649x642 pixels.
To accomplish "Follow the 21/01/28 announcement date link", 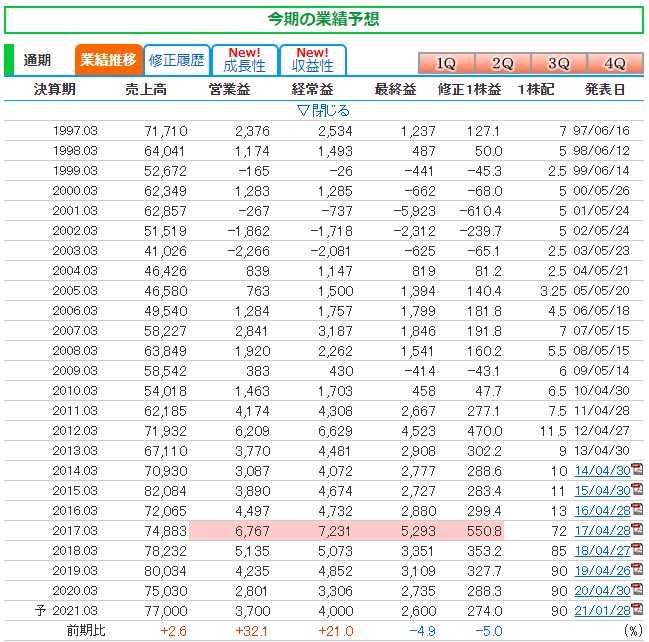I will pos(601,610).
